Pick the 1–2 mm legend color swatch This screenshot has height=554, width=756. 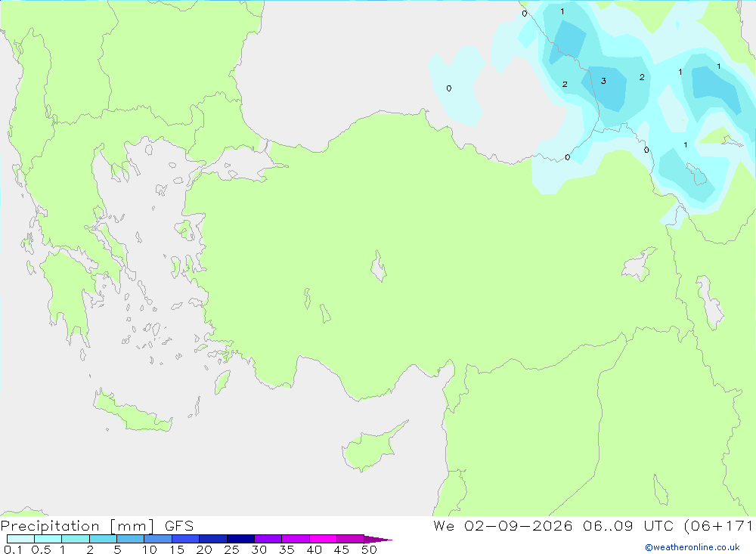click(75, 539)
